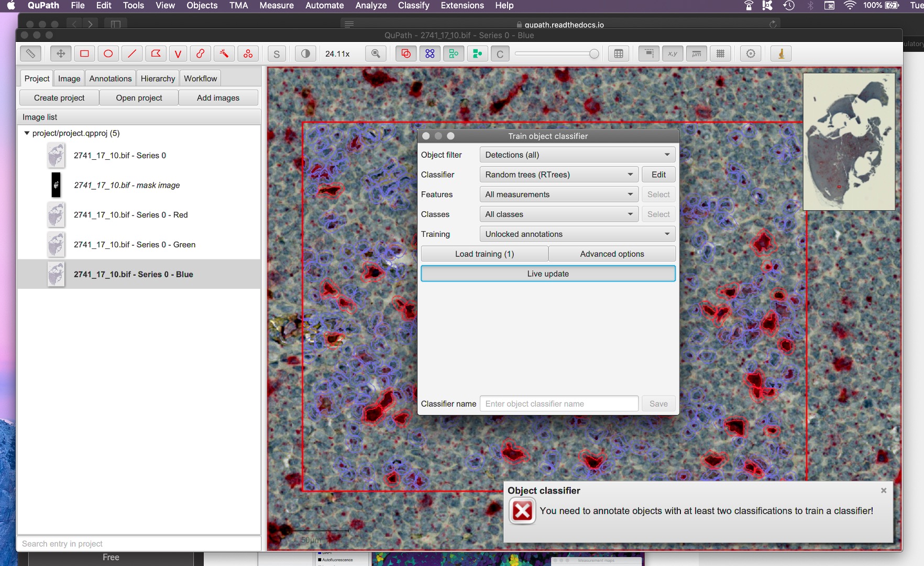
Task: Open the Preferences gear icon
Action: click(751, 53)
